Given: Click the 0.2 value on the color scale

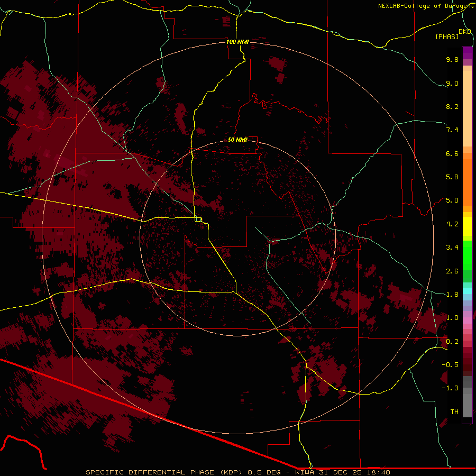Looking at the screenshot, I should point(452,342).
